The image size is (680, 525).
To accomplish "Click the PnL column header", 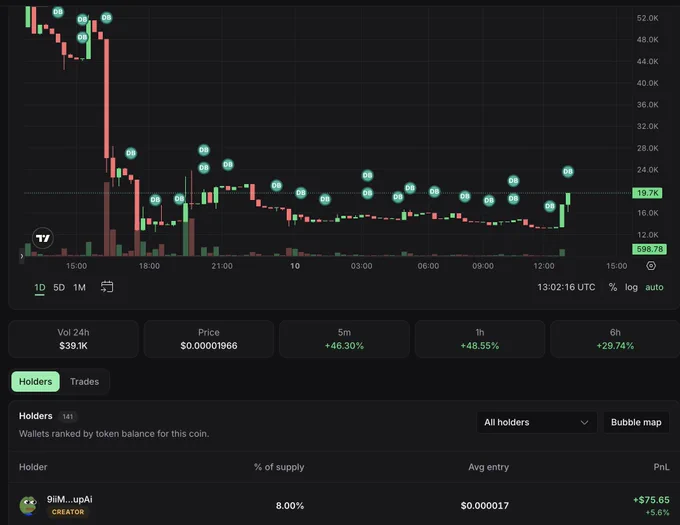I will (x=661, y=467).
